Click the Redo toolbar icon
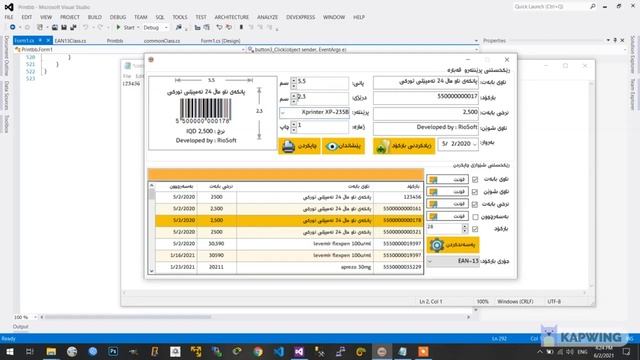640x360 pixels. (x=100, y=27)
